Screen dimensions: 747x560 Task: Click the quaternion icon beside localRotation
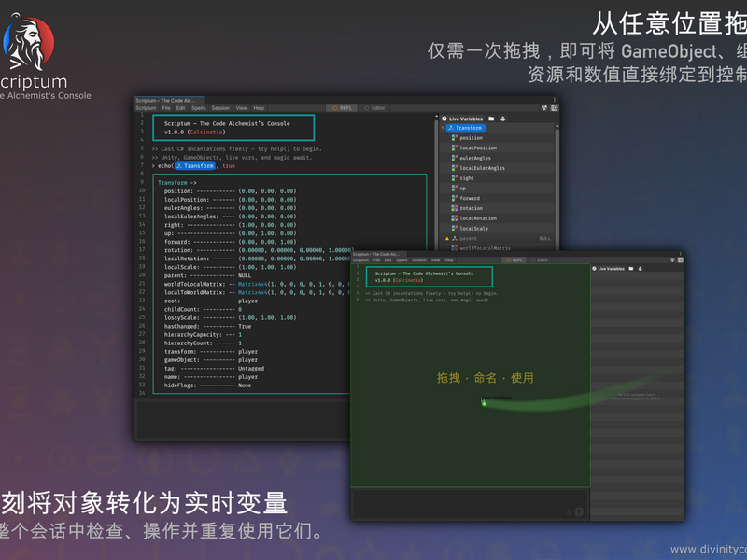pos(455,218)
